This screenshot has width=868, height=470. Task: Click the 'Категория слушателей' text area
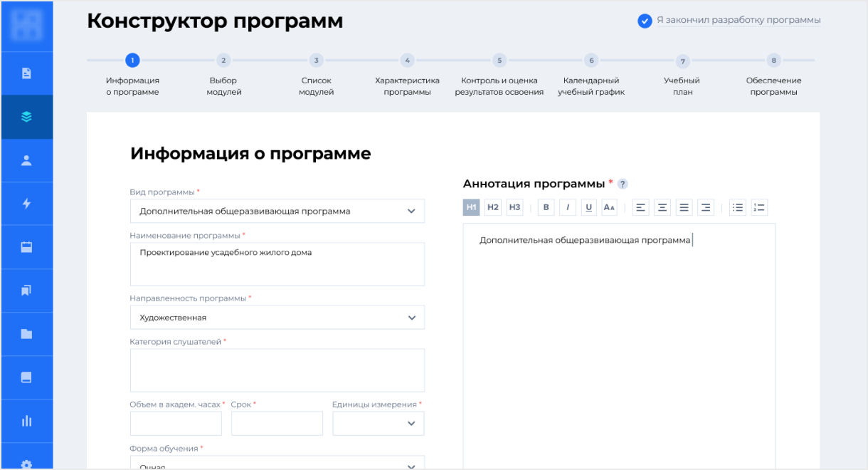(x=277, y=370)
